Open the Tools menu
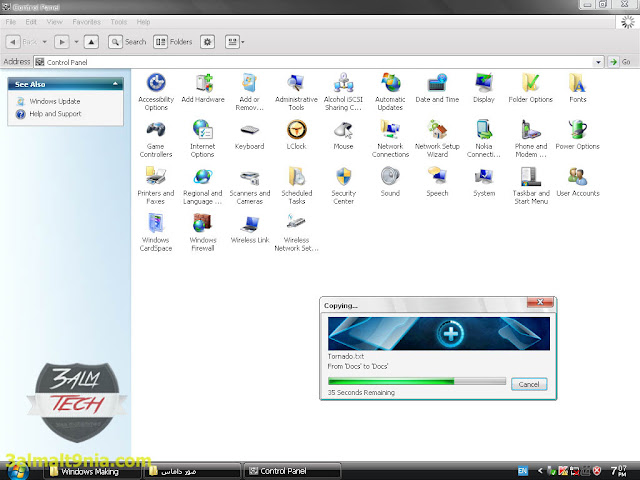This screenshot has height=480, width=640. point(119,22)
